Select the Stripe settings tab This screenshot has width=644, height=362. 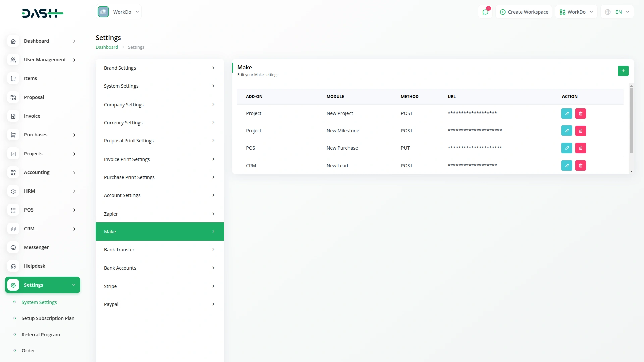160,286
